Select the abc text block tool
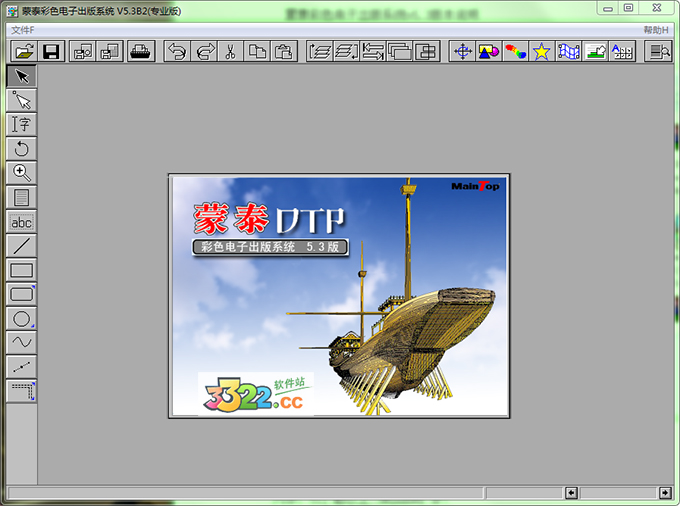This screenshot has width=680, height=506. click(x=22, y=221)
